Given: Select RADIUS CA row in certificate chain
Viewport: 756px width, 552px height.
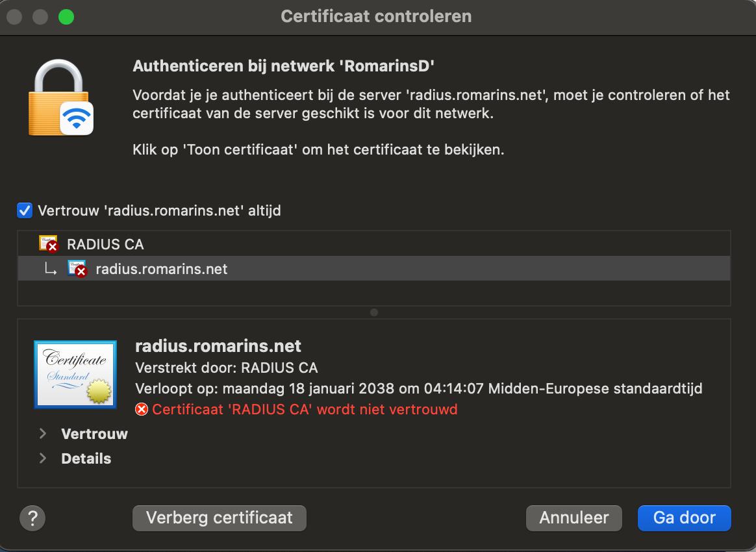Looking at the screenshot, I should click(x=374, y=244).
